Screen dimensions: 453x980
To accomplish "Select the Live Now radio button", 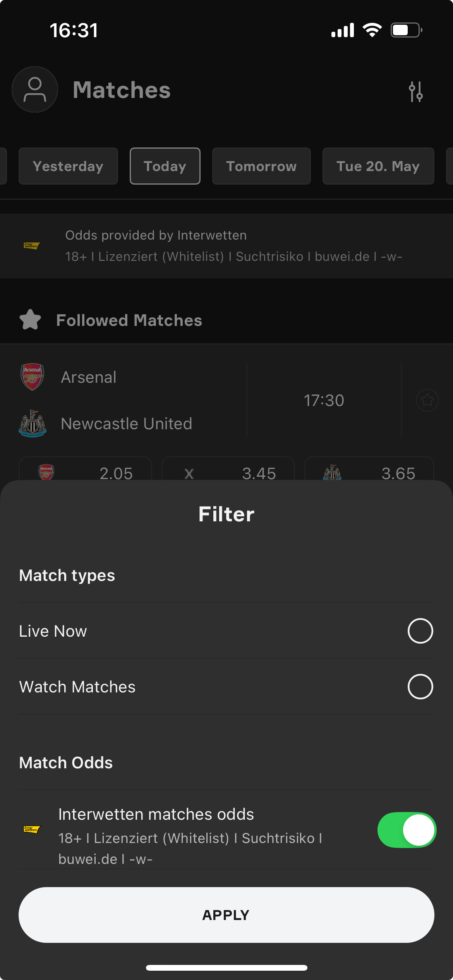I will click(420, 631).
